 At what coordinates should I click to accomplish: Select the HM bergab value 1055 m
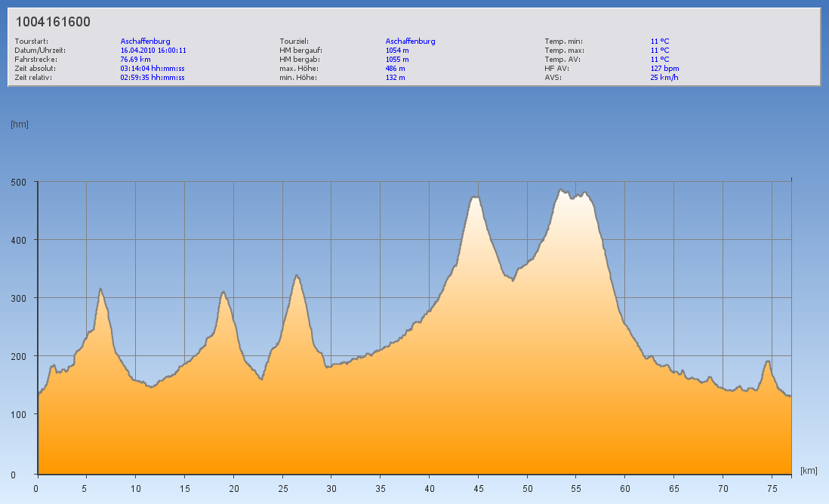[x=397, y=60]
